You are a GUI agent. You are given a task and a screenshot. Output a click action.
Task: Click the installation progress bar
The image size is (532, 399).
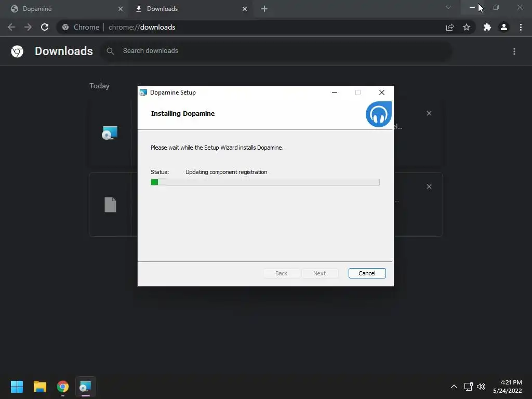[x=265, y=182]
